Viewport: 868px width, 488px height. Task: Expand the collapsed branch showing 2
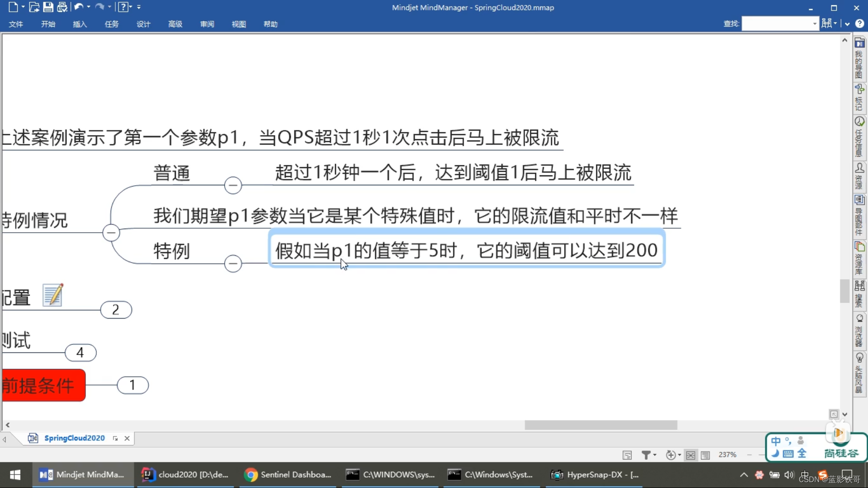[116, 310]
